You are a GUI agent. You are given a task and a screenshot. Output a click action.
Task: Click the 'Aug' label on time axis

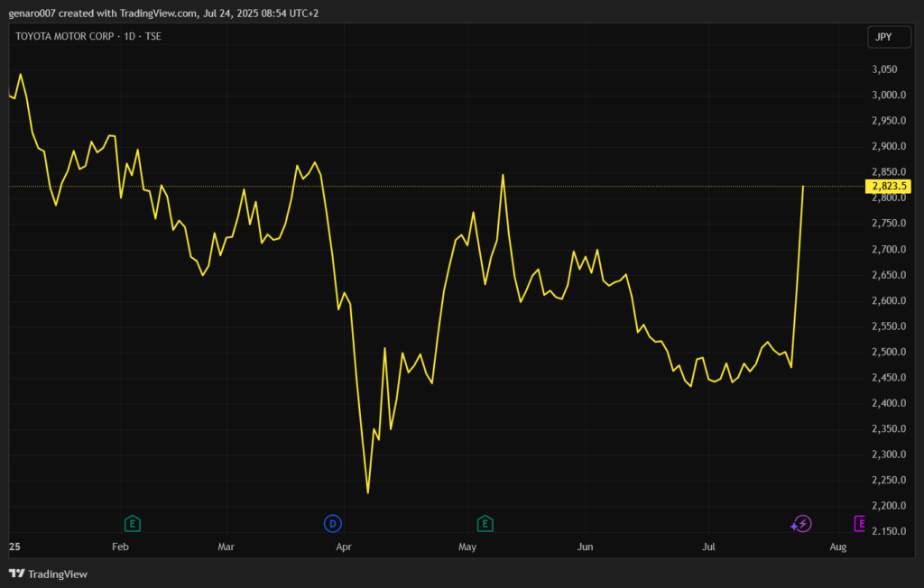click(837, 547)
